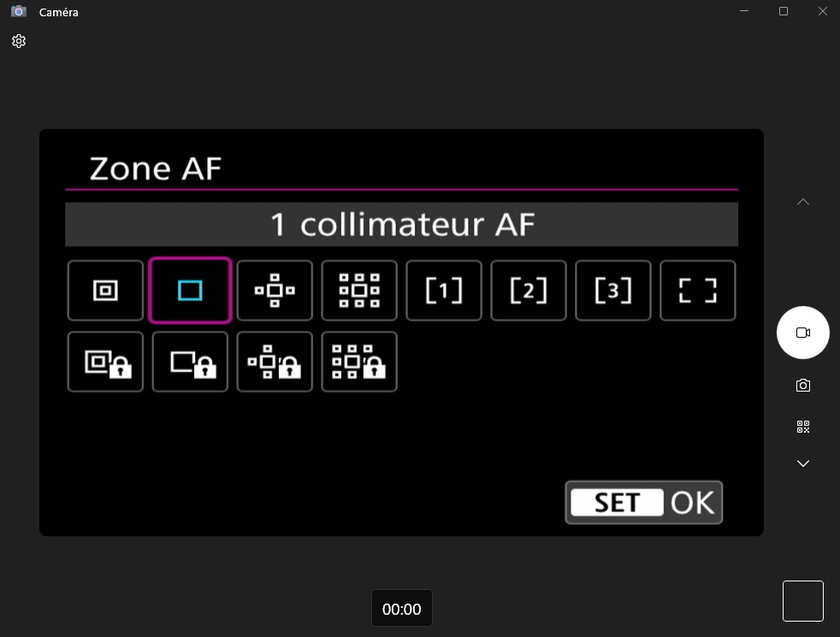The width and height of the screenshot is (840, 637).
Task: Click the down chevron below QR icon
Action: coord(803,463)
